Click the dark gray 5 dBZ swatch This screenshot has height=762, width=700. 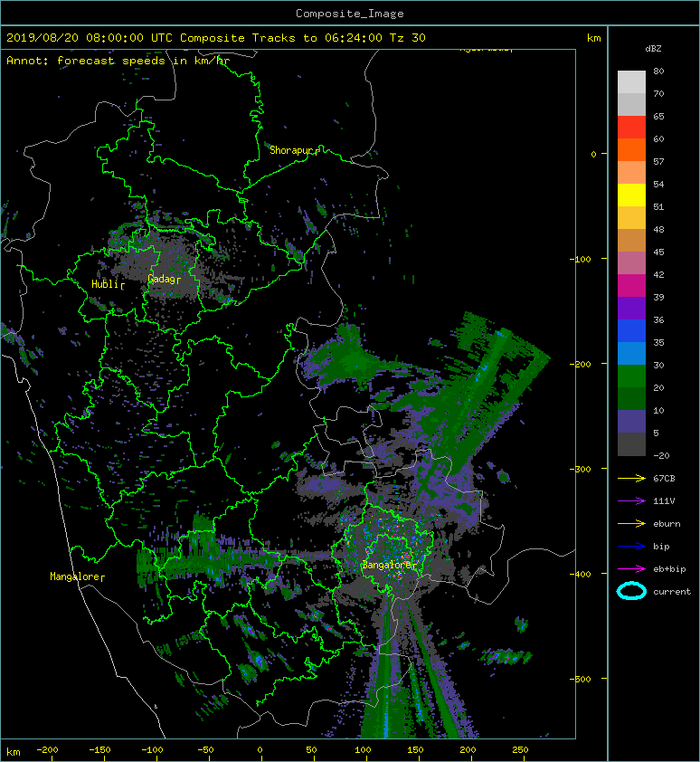pos(631,444)
